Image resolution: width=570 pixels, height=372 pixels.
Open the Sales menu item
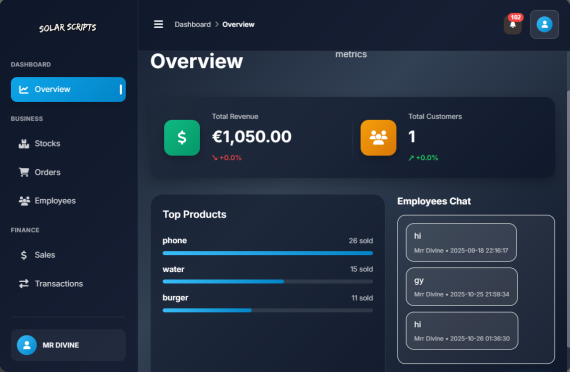click(x=68, y=255)
